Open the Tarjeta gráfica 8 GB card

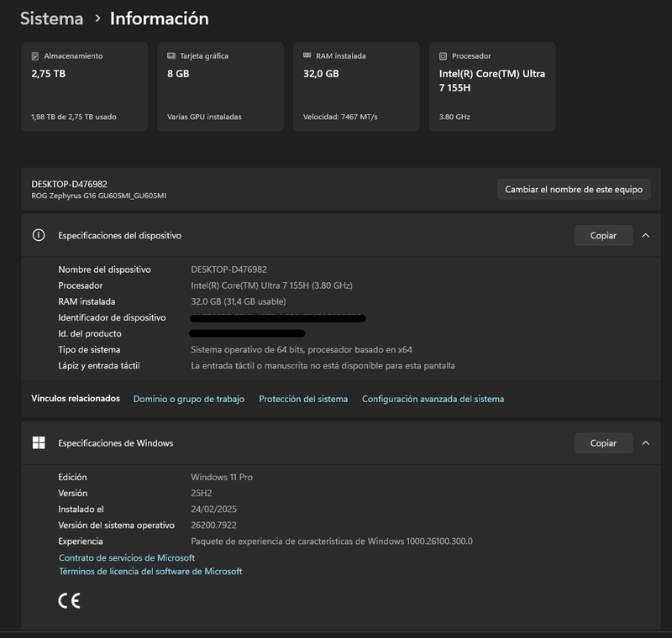(220, 86)
